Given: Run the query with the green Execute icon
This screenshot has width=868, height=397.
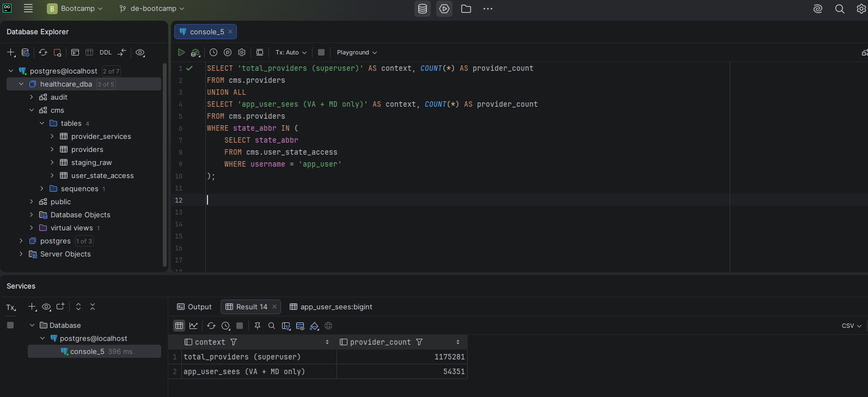Looking at the screenshot, I should coord(181,52).
